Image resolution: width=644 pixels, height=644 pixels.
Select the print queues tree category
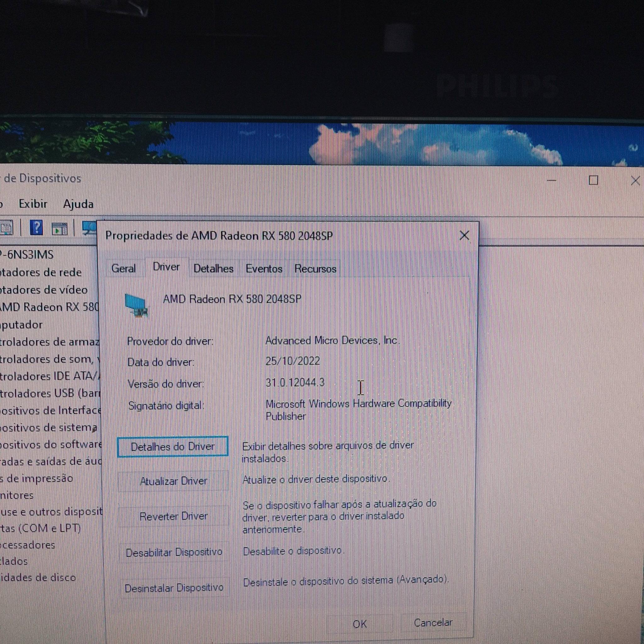pos(36,478)
